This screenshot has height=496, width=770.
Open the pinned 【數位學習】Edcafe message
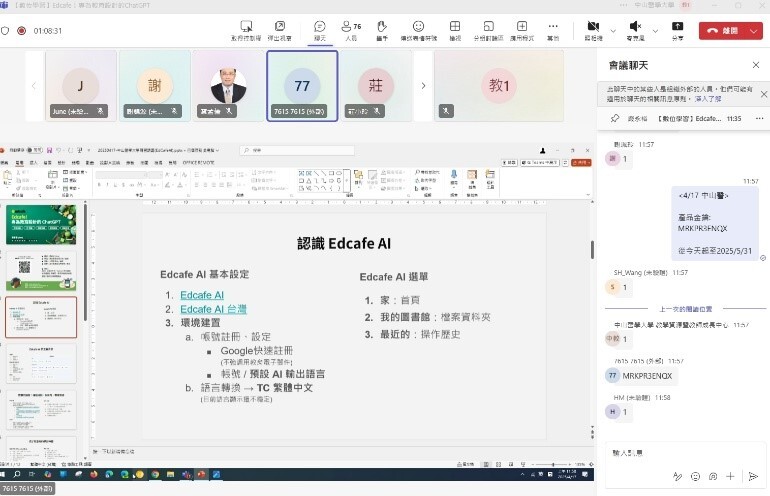click(x=689, y=118)
